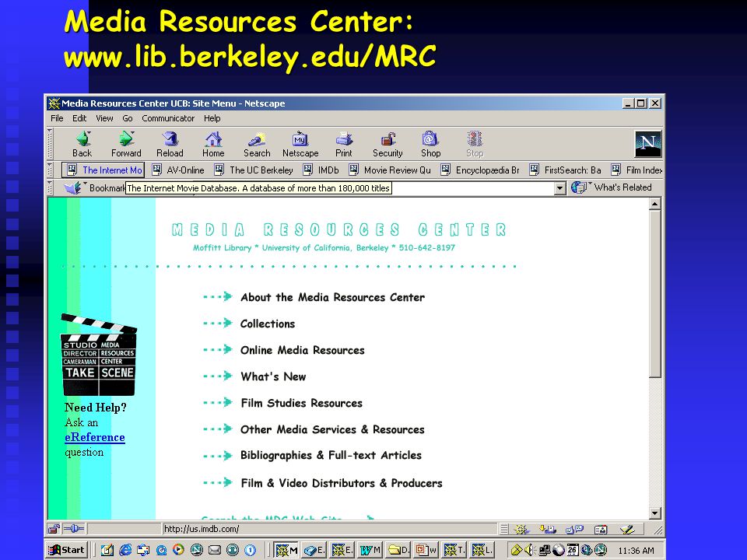Open The UC Berkeley toolbar bookmark
This screenshot has width=747, height=560.
click(x=254, y=170)
